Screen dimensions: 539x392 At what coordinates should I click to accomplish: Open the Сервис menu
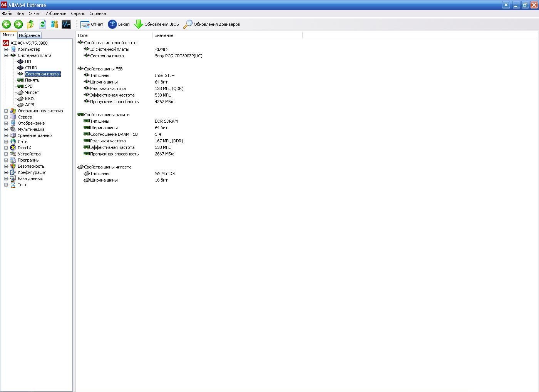78,13
